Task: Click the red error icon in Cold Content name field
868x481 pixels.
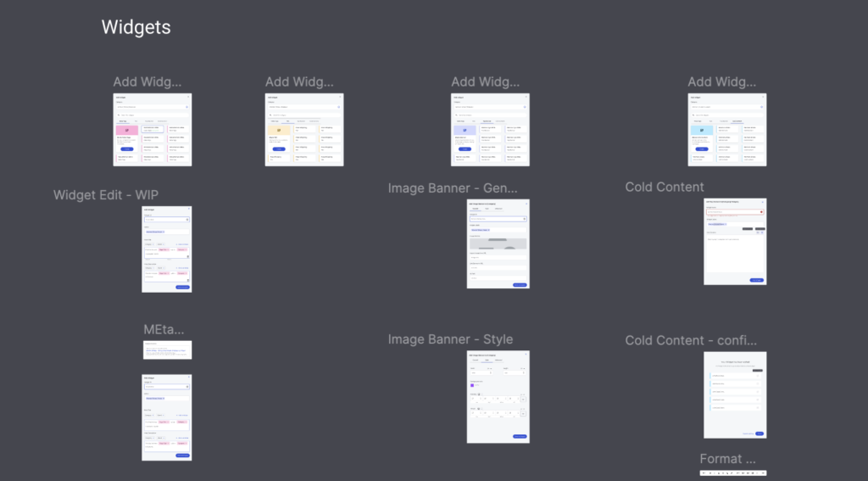Action: tap(761, 212)
